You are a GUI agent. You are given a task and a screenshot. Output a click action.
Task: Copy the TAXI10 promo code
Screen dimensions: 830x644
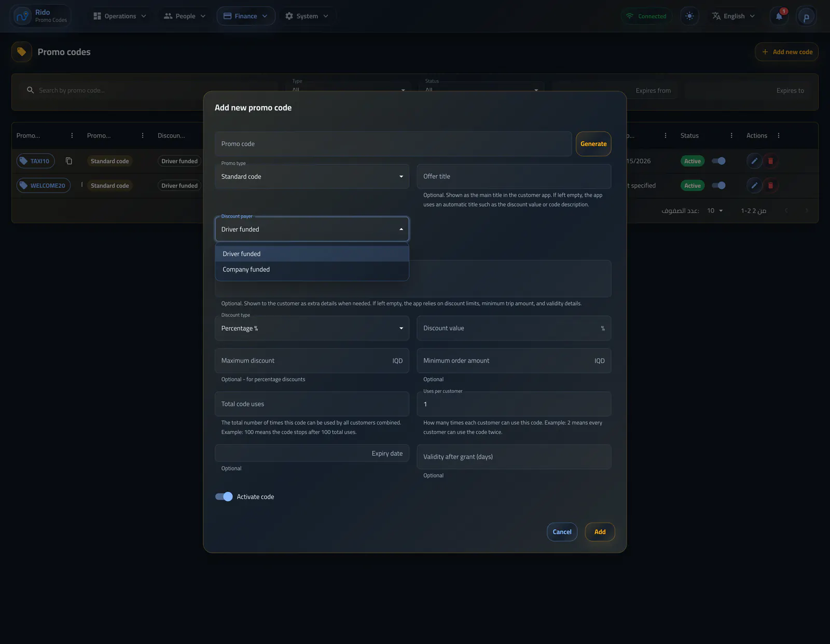pos(69,161)
